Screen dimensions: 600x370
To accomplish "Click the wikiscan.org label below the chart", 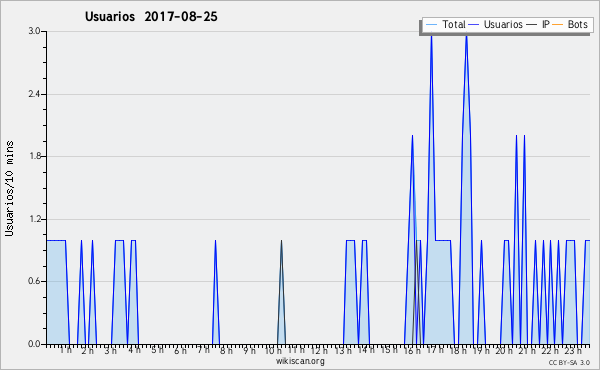I will pyautogui.click(x=300, y=361).
